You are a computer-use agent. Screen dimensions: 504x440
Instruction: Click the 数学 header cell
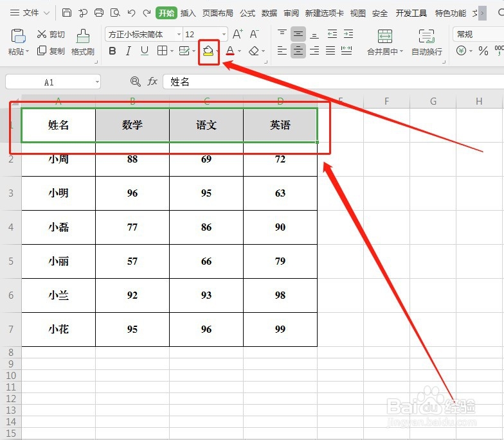pos(132,125)
